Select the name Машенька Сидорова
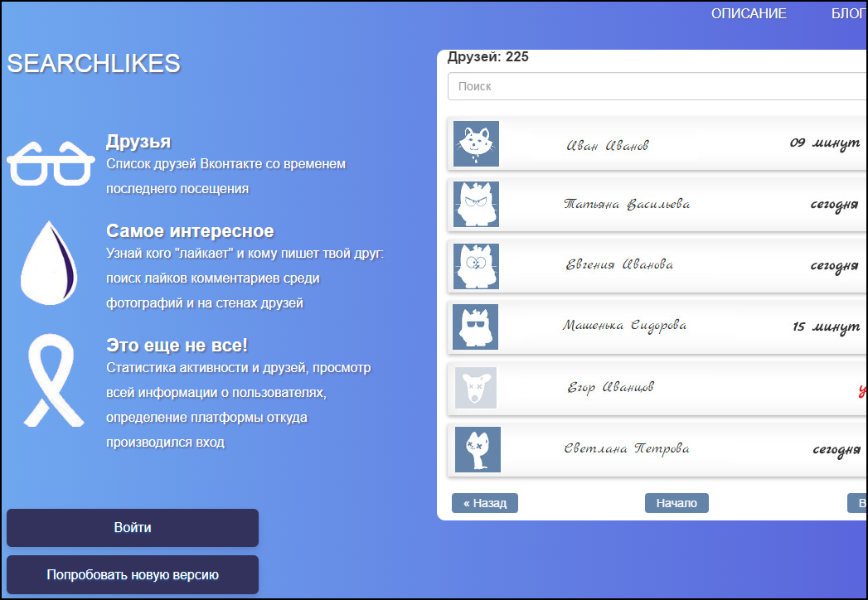 [624, 326]
